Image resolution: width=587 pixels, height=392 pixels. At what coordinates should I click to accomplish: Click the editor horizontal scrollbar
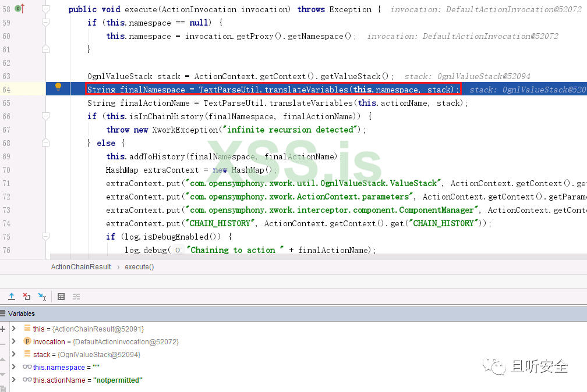[318, 256]
